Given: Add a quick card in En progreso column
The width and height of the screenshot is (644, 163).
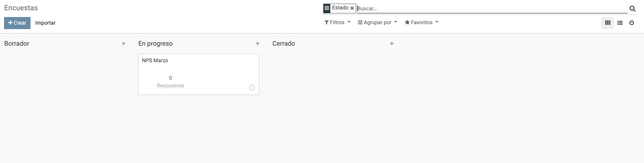Looking at the screenshot, I should click(258, 43).
